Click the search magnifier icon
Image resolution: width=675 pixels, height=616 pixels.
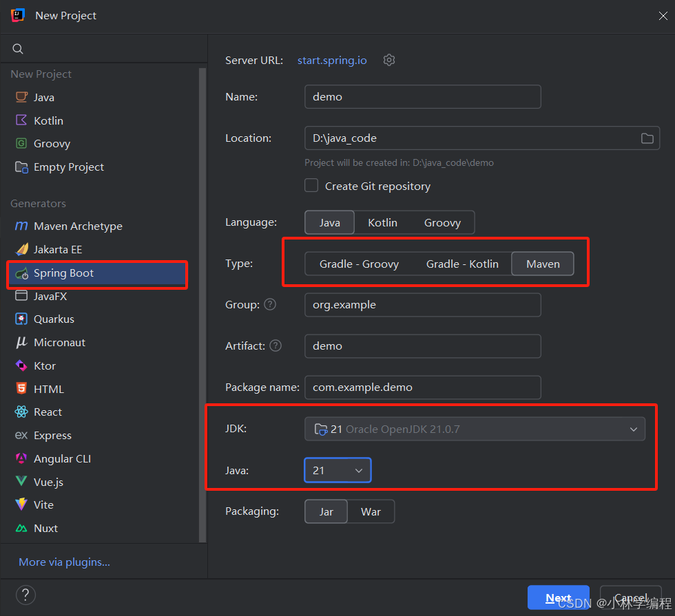point(18,49)
